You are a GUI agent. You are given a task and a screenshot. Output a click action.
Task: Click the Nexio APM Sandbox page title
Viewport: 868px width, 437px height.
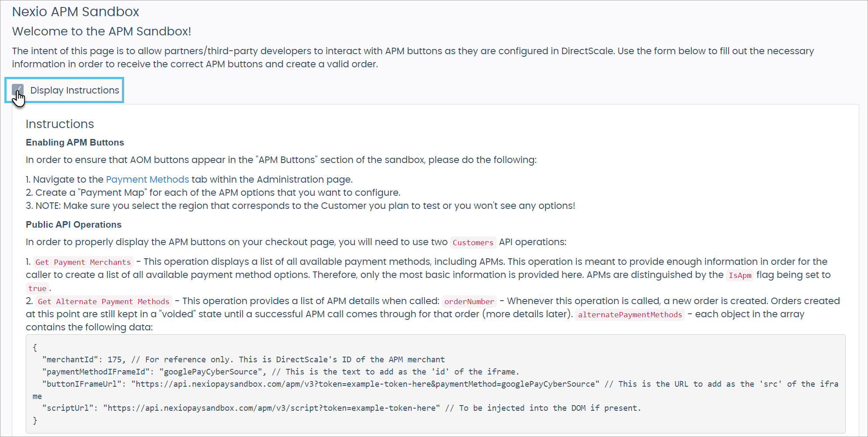coord(76,12)
